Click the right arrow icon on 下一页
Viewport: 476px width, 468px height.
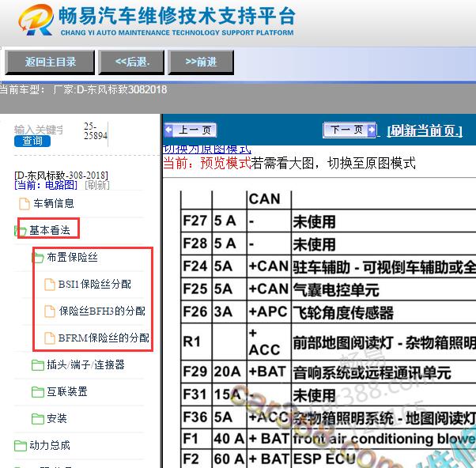tap(371, 130)
